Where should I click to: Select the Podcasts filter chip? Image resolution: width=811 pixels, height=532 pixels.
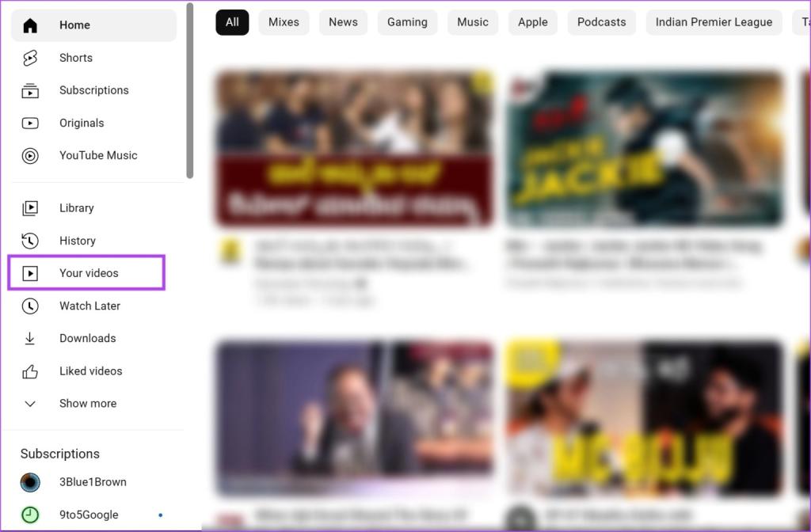[x=602, y=22]
